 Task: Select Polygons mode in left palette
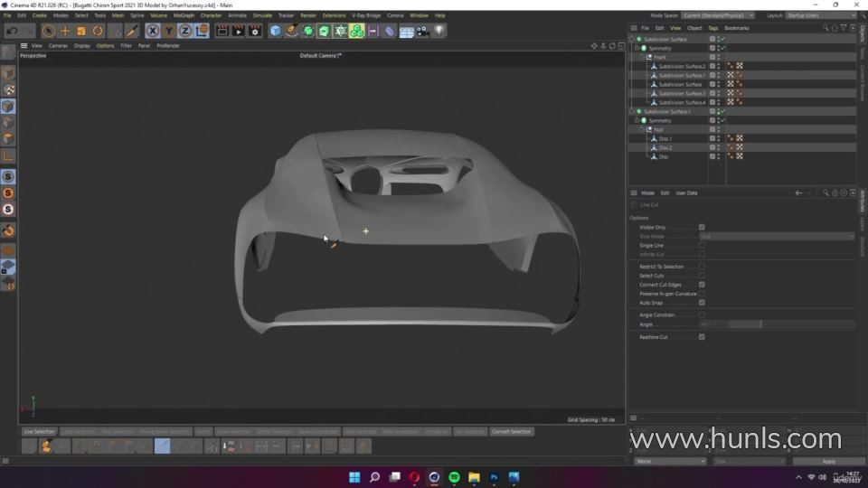point(8,139)
